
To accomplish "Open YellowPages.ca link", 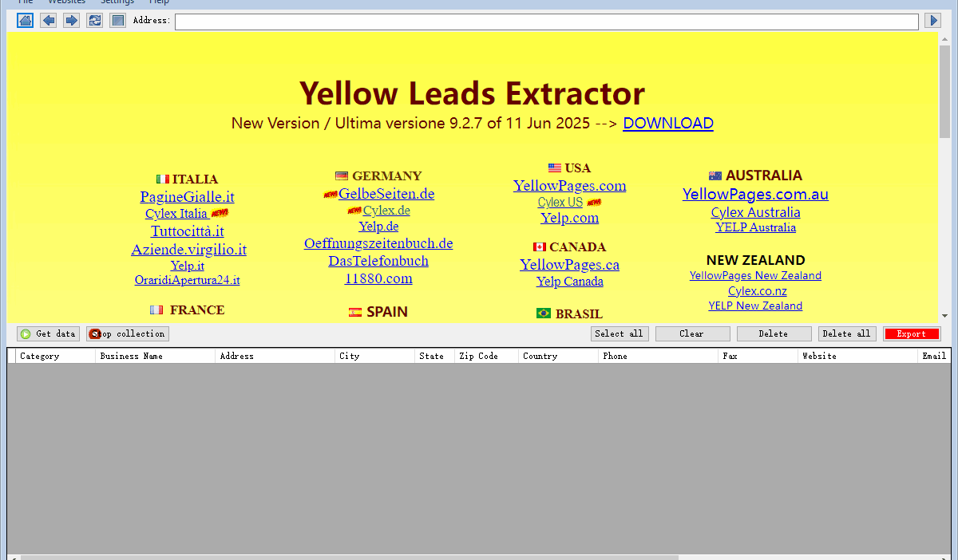I will coord(570,265).
